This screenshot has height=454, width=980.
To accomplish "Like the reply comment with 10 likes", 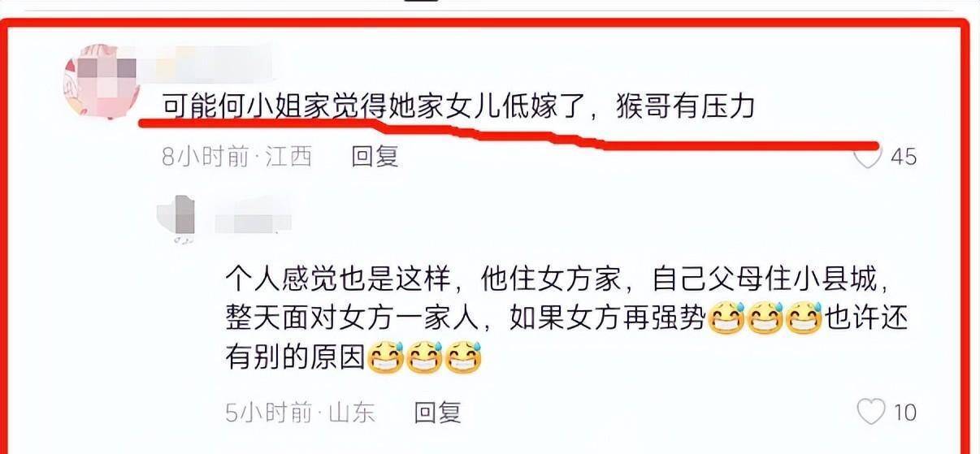I will (x=871, y=413).
